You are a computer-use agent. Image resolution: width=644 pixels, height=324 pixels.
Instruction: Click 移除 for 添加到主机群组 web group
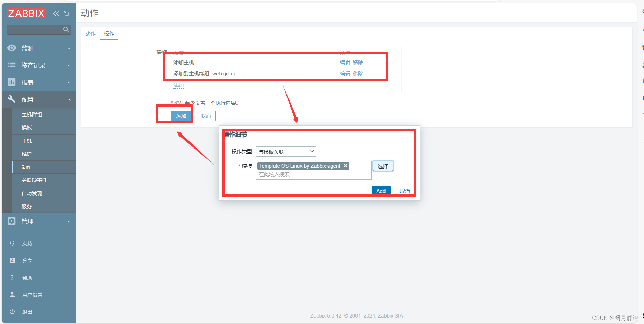358,74
